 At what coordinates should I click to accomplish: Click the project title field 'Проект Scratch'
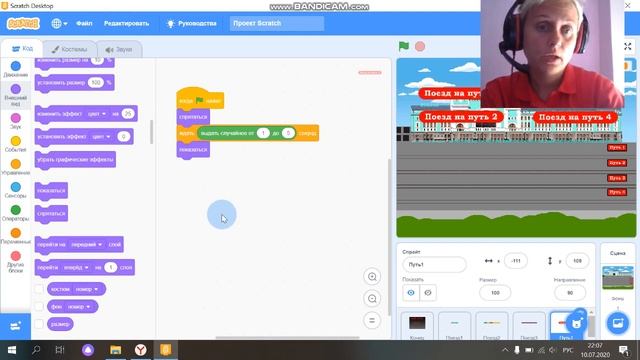(x=277, y=23)
